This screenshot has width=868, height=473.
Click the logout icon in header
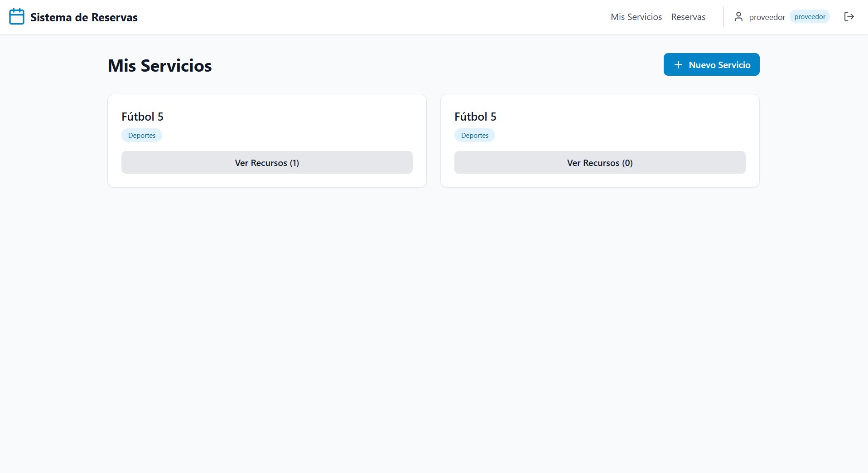849,17
